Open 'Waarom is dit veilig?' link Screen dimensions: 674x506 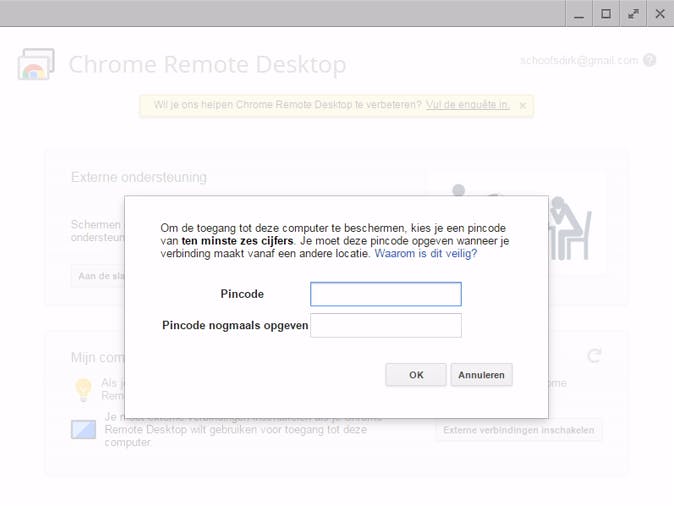click(426, 253)
